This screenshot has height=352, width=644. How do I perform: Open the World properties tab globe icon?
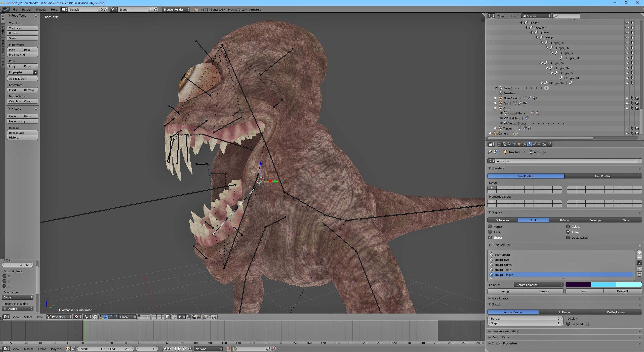coord(514,144)
